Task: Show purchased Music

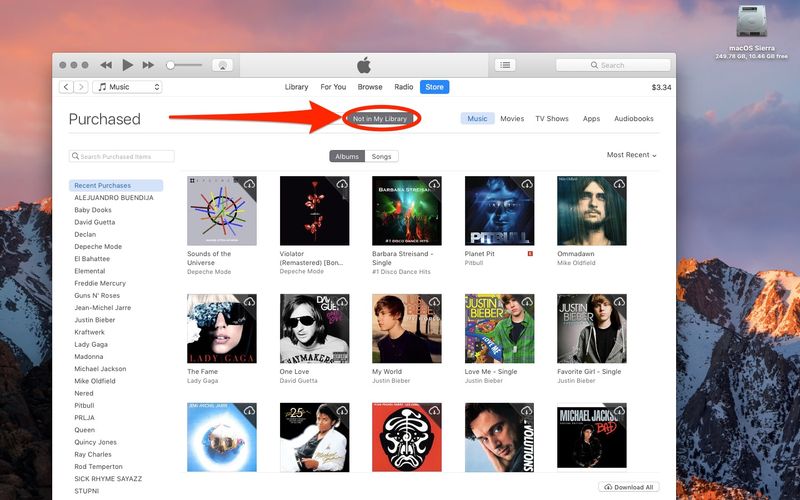Action: [x=478, y=118]
